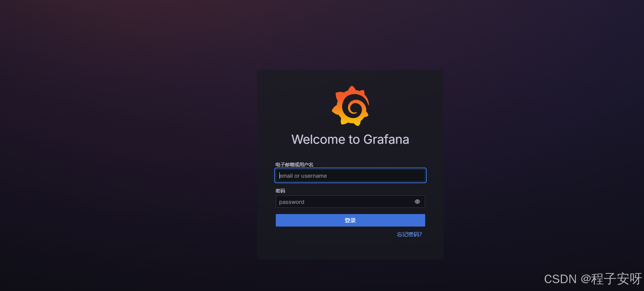Screen dimensions: 644x291
Task: Click the 电子邮箱或用户名 label
Action: click(295, 164)
